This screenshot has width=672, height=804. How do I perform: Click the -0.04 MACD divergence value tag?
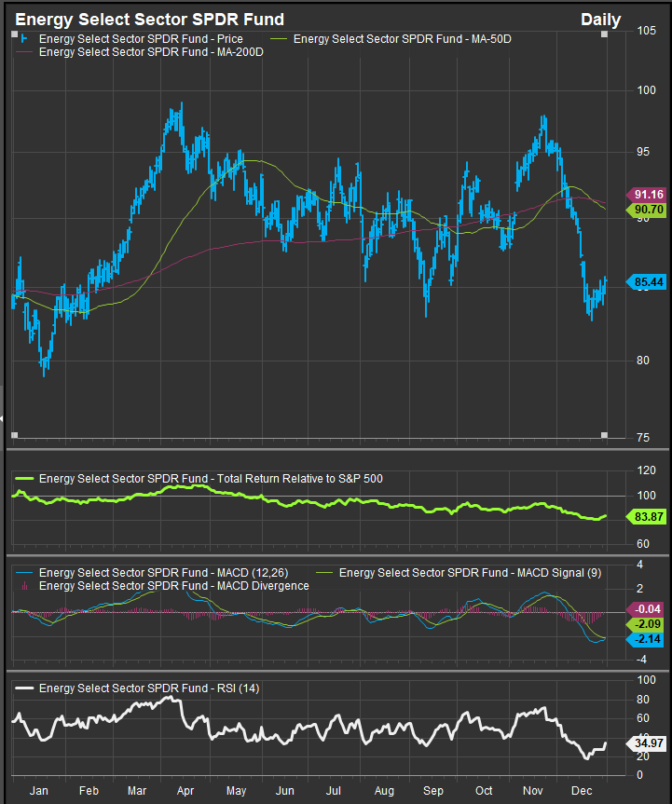click(x=646, y=609)
